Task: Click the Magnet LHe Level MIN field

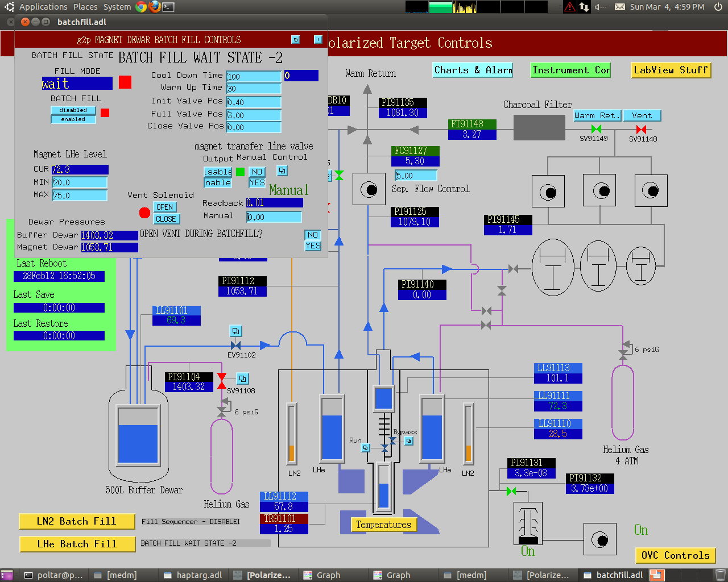Action: click(x=80, y=182)
